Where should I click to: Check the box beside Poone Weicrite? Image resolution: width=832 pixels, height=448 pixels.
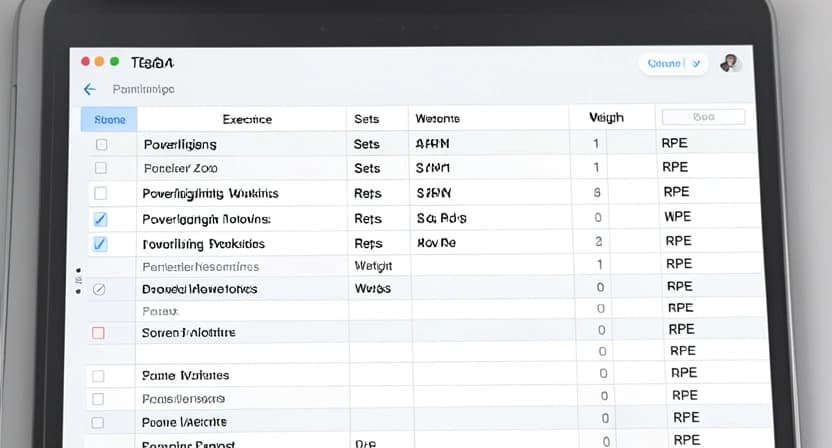tap(98, 423)
